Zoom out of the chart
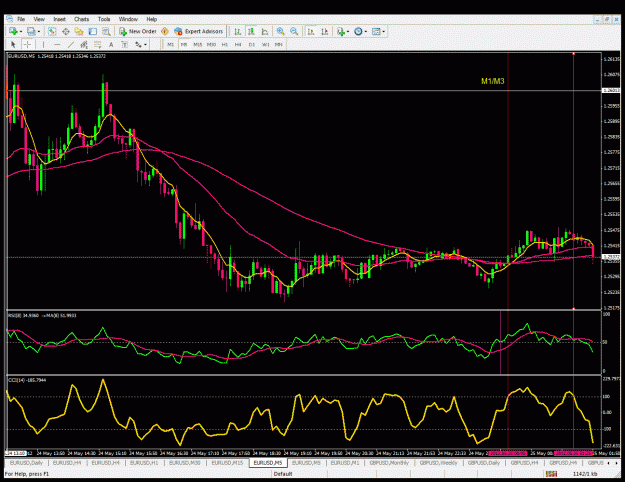The height and width of the screenshot is (482, 625). [x=294, y=31]
